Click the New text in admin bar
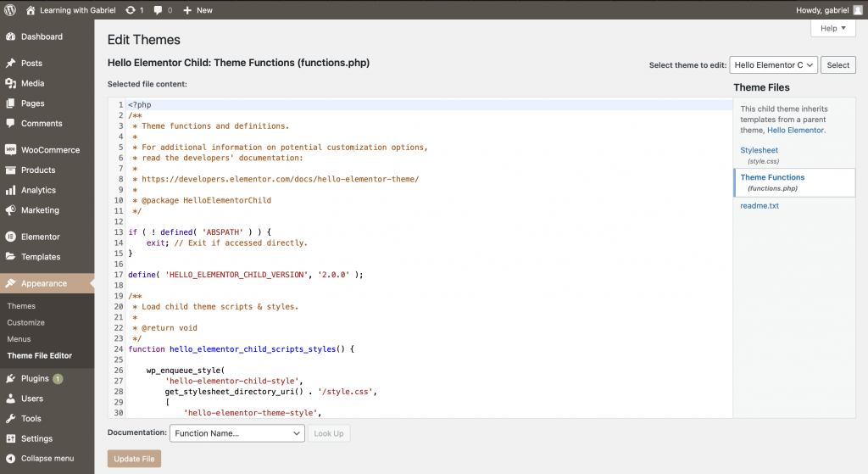This screenshot has height=474, width=868. (204, 10)
